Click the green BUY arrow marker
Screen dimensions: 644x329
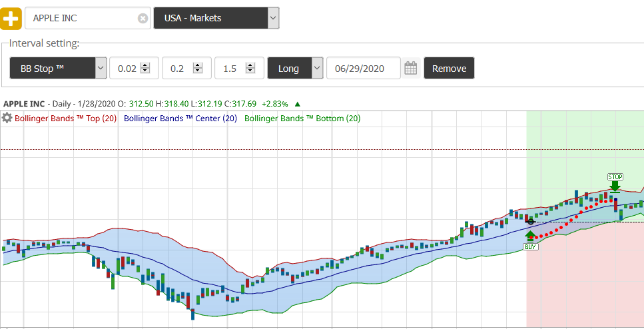(530, 236)
